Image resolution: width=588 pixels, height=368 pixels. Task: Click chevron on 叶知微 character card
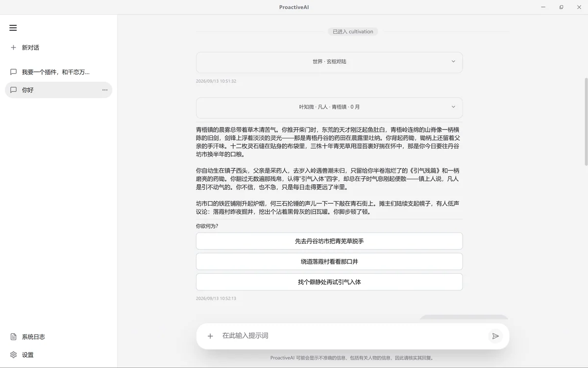[453, 107]
